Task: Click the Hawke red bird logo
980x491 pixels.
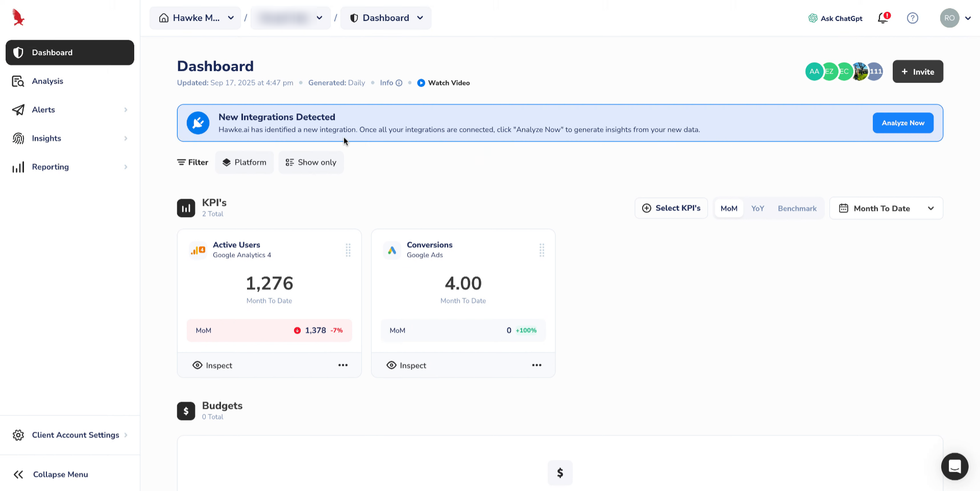Action: pyautogui.click(x=18, y=18)
